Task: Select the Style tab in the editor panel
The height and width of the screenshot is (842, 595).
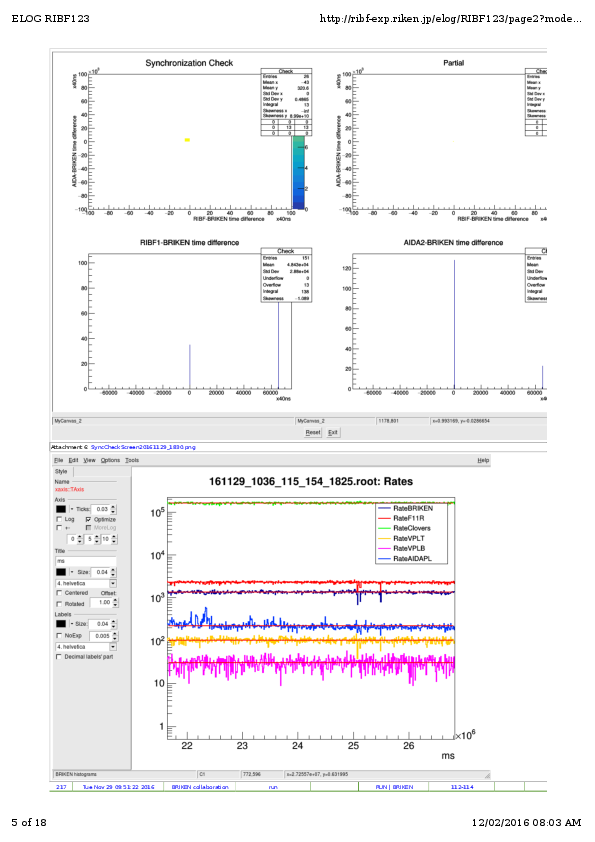Action: 61,471
